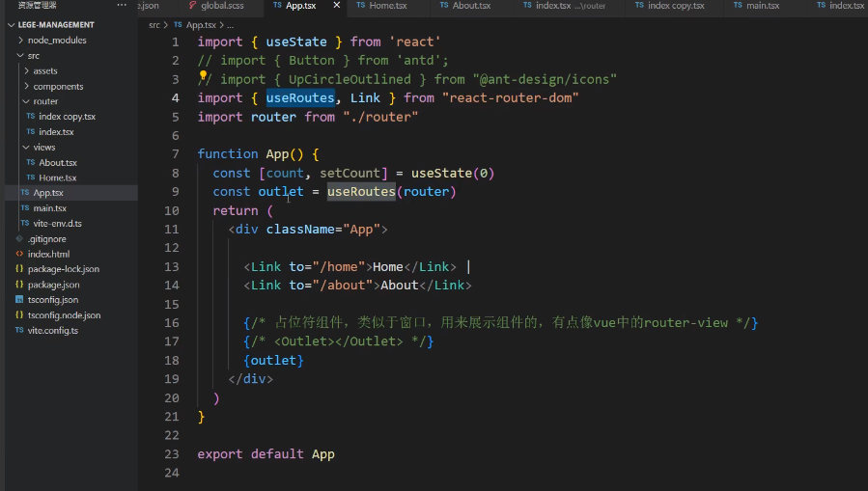This screenshot has width=868, height=491.
Task: Click the scss icon on global.scss tab
Action: pyautogui.click(x=192, y=5)
